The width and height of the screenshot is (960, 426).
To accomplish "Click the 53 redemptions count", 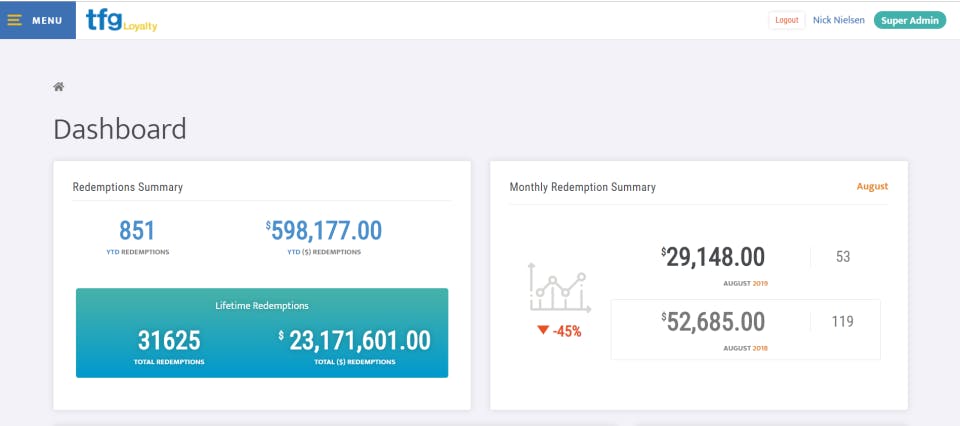I will click(842, 257).
